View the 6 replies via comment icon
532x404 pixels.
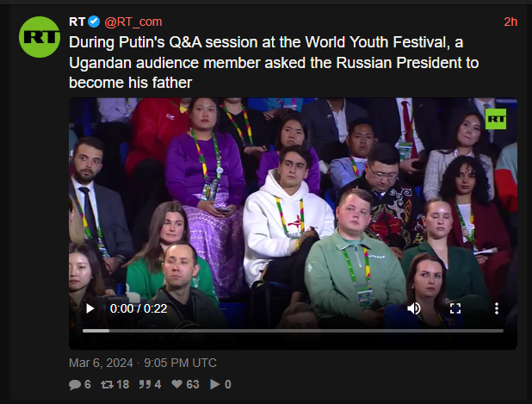pos(80,384)
